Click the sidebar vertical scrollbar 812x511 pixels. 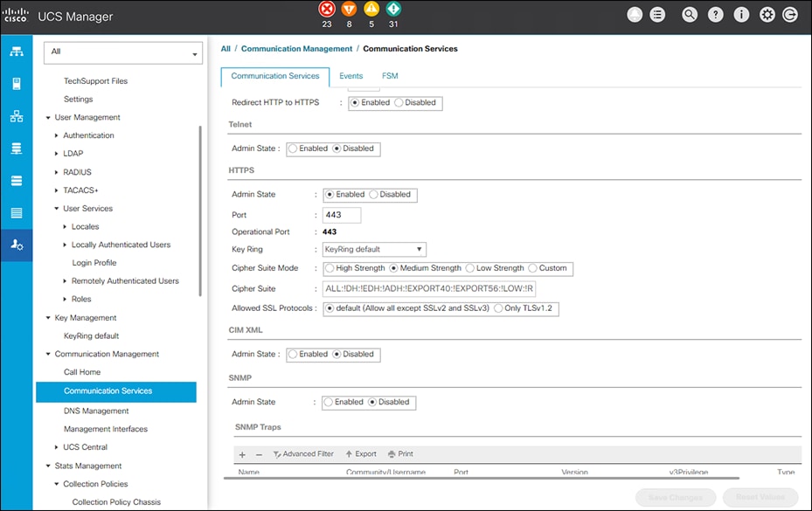[x=200, y=211]
